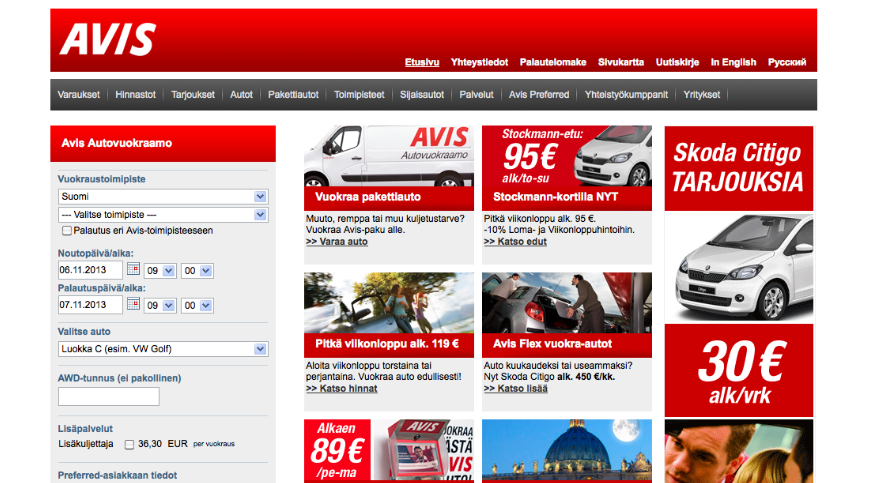870x483 pixels.
Task: Click 'Alkaen 89€ /pe-ma' banner
Action: (x=389, y=451)
